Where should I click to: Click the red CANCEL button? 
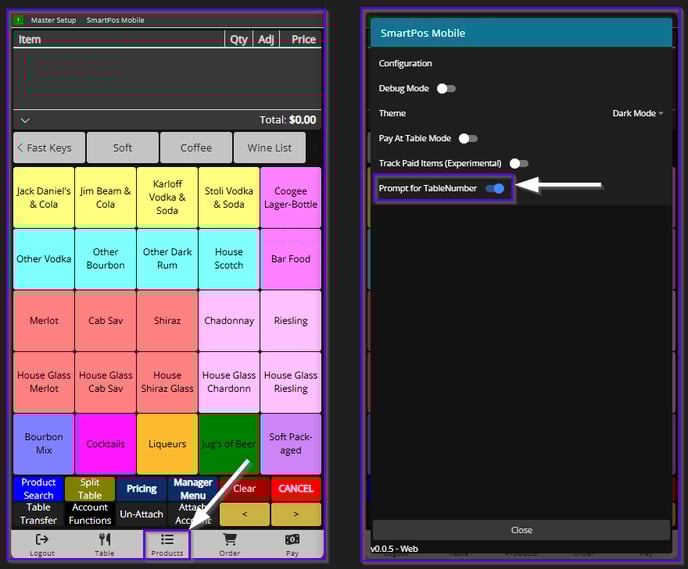296,489
